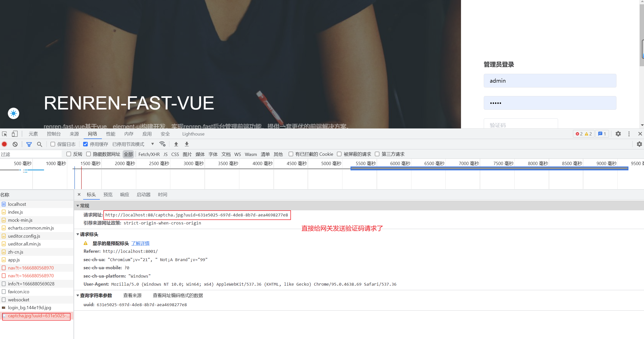Click the issues message badge

602,134
